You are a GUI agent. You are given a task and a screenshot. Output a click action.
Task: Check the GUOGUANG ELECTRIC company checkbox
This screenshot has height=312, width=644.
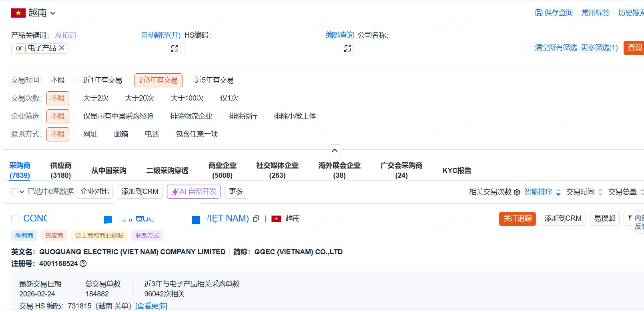pos(15,219)
